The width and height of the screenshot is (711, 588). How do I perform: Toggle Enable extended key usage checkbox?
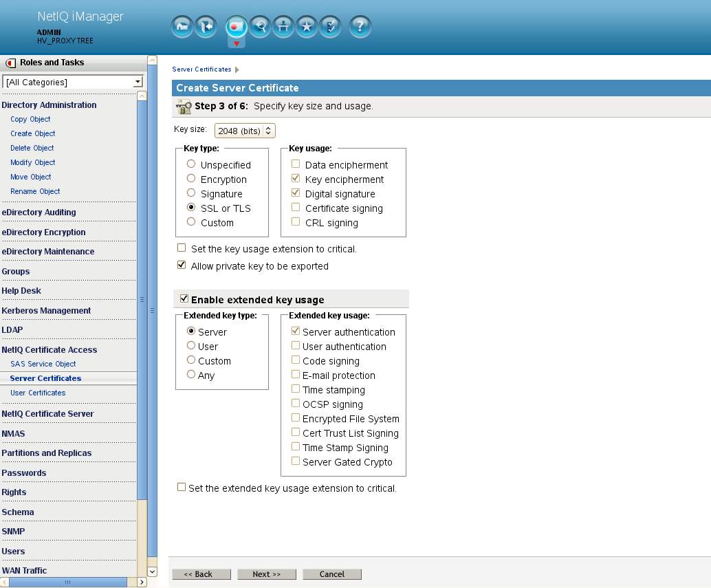point(184,298)
